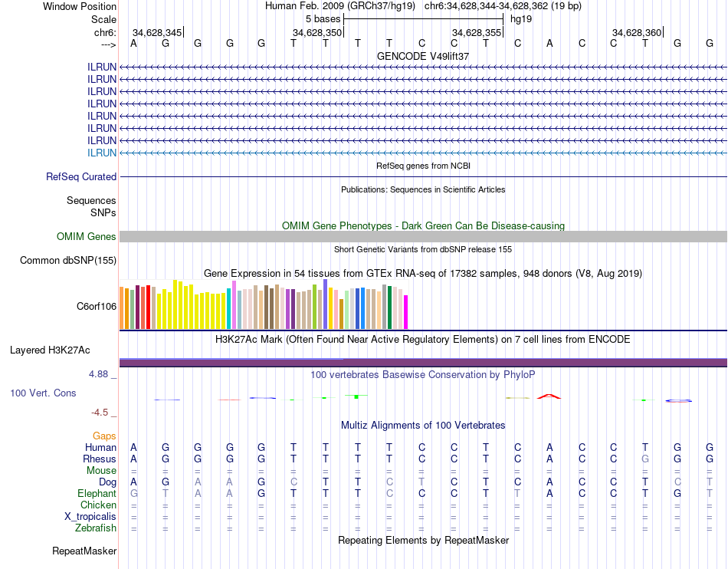The width and height of the screenshot is (728, 569).
Task: Click the C6orf106 expression label
Action: (x=97, y=306)
